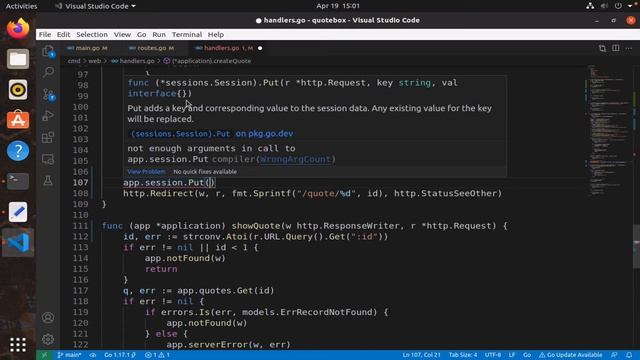Open the Text Editor from the dock
Viewport: 640px width, 360px height.
point(18,212)
